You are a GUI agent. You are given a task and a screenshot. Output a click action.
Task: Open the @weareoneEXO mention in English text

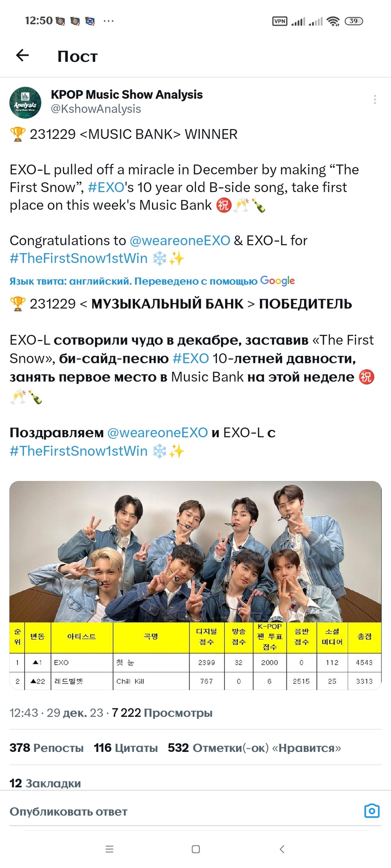(180, 240)
